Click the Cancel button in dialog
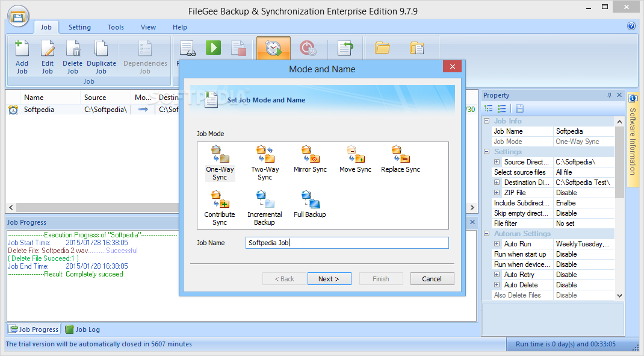Screen dimensions: 644x356 point(432,279)
